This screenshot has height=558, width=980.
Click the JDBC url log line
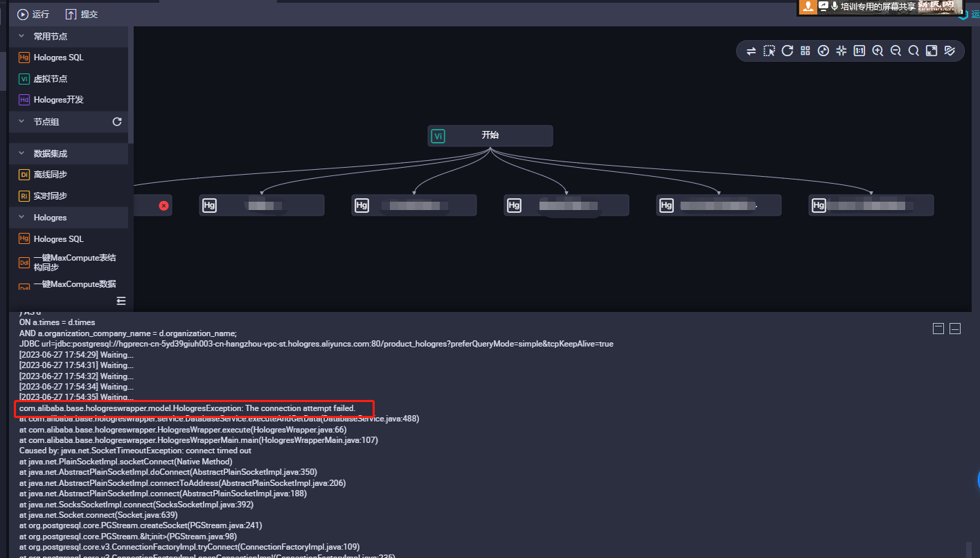pyautogui.click(x=316, y=344)
